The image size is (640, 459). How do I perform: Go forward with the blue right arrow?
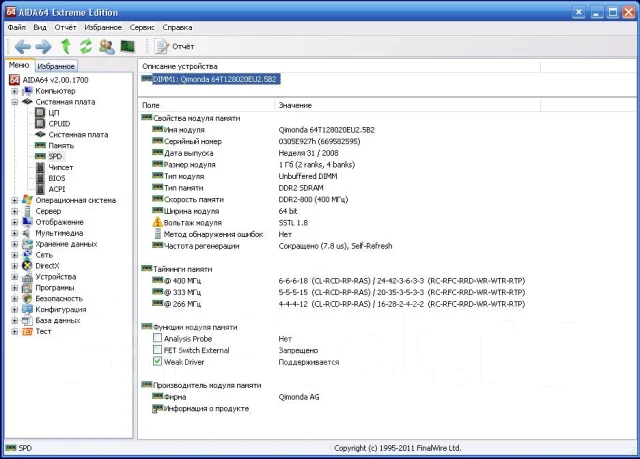click(43, 47)
